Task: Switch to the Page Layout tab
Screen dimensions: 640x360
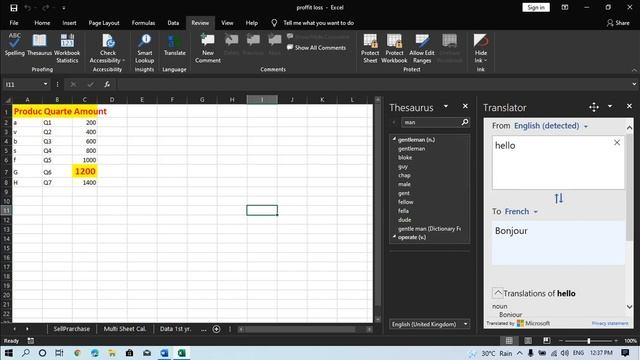Action: [x=104, y=23]
